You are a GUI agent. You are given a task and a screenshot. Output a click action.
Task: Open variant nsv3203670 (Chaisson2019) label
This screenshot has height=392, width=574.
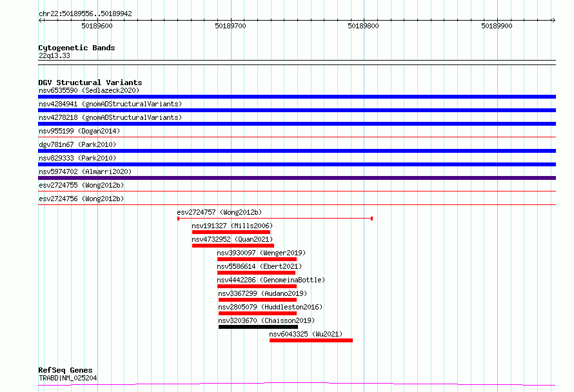click(266, 320)
